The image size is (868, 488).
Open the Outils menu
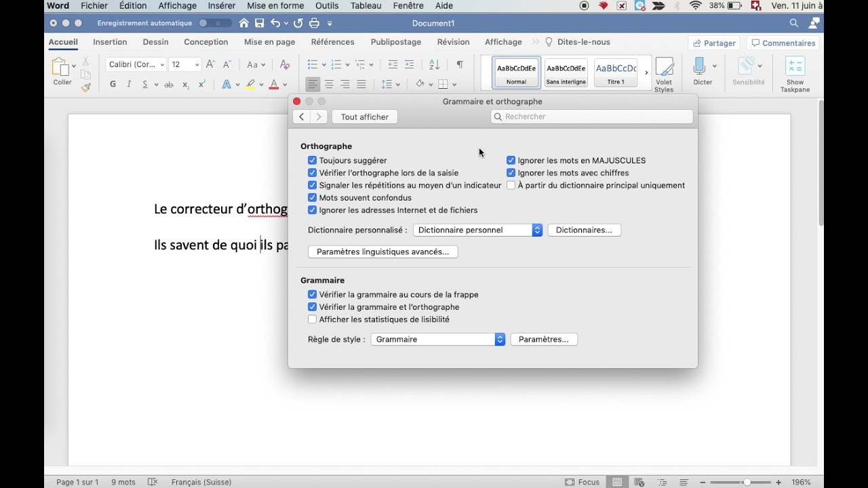[x=327, y=5]
